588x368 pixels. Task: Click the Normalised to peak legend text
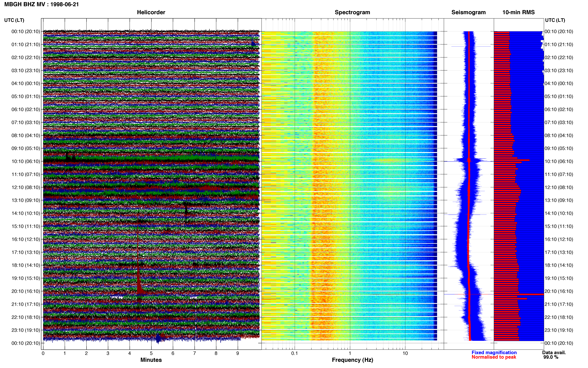click(494, 357)
